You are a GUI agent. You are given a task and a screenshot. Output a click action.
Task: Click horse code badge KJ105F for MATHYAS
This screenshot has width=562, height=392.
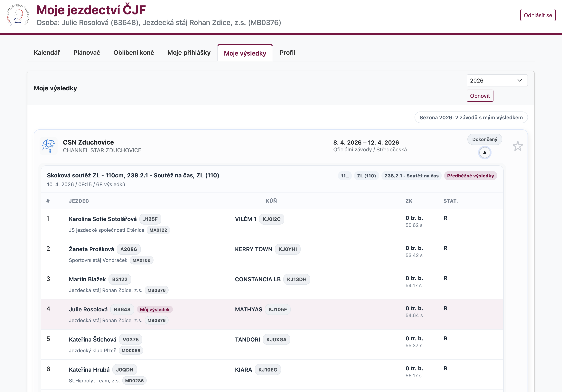(x=277, y=309)
